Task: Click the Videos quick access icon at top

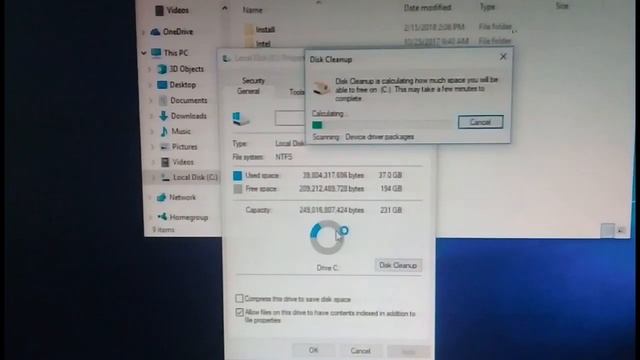Action: 160,11
